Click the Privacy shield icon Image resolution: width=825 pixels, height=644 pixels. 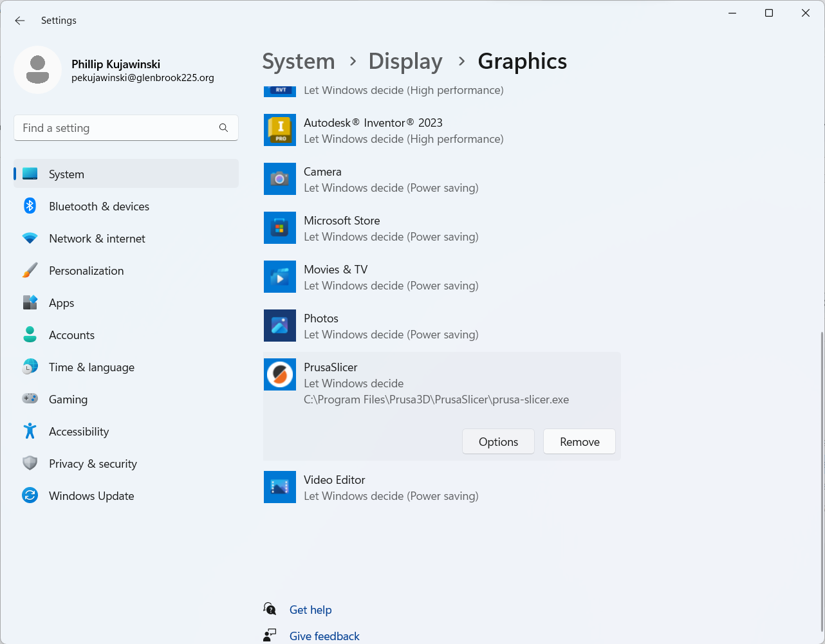[x=30, y=463]
